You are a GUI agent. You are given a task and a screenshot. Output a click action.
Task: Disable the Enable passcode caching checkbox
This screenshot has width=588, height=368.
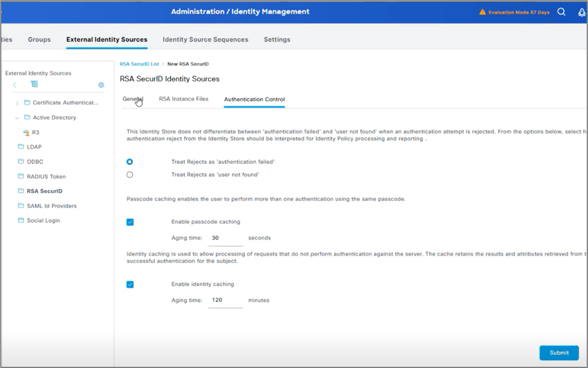[130, 221]
